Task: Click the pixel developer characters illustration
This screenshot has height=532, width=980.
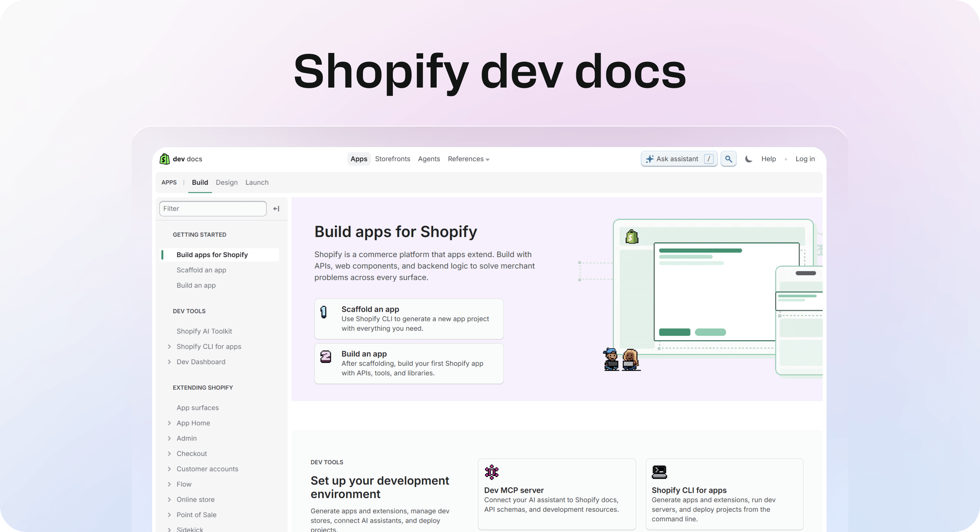Action: coord(622,359)
